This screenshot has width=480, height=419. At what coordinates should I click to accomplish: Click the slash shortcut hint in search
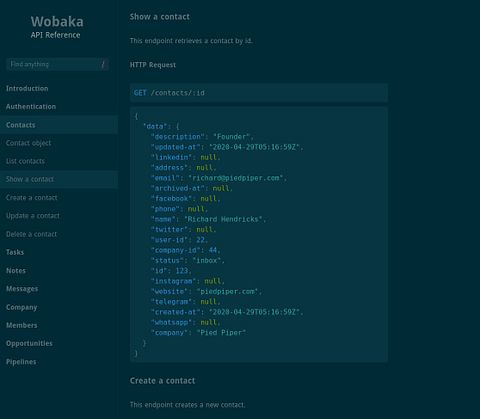[x=103, y=64]
